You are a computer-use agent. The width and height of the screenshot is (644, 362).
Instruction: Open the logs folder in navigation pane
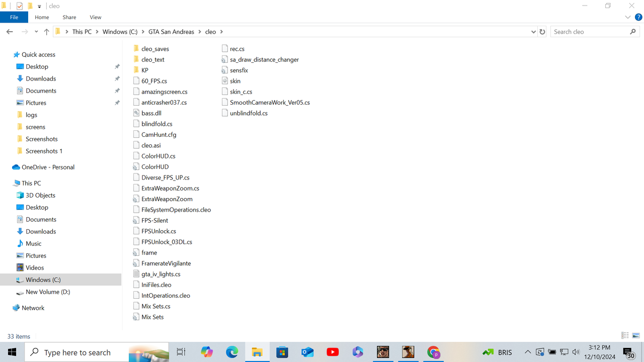pos(31,115)
